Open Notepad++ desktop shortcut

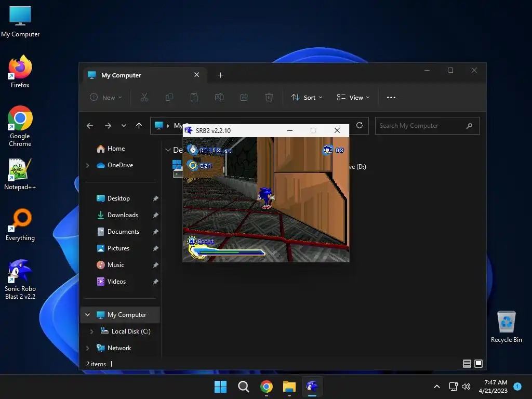point(20,174)
